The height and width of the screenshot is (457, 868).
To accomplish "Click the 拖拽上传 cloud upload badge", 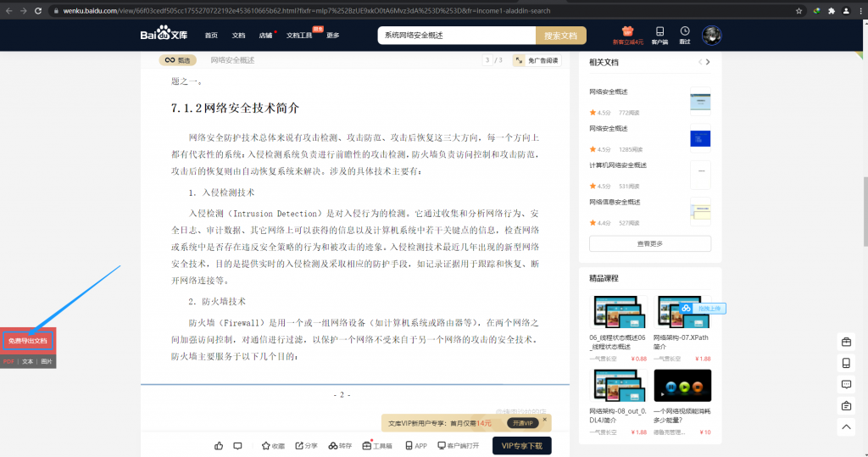I will click(703, 309).
